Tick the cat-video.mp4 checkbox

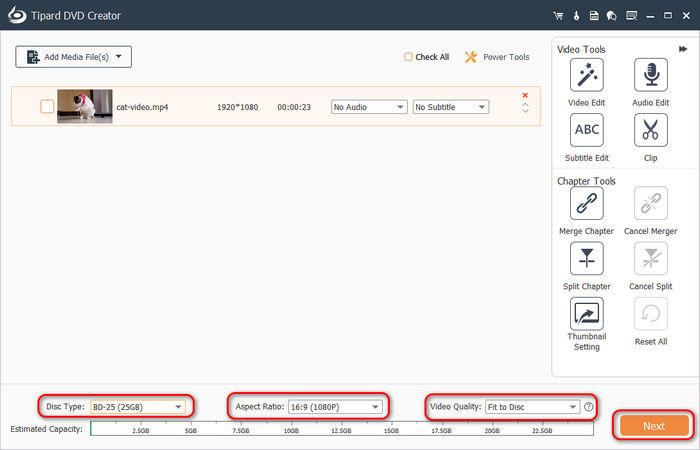pyautogui.click(x=47, y=106)
